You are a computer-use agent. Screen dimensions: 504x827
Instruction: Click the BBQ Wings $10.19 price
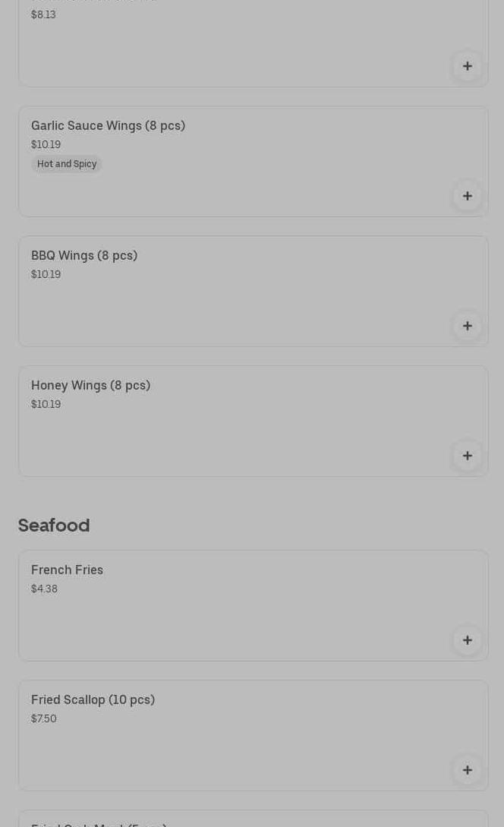(46, 274)
